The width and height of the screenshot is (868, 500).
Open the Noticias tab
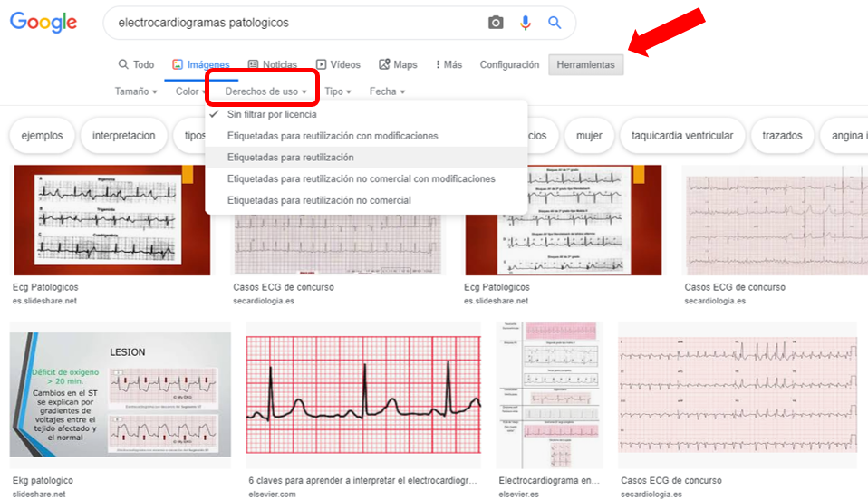273,65
